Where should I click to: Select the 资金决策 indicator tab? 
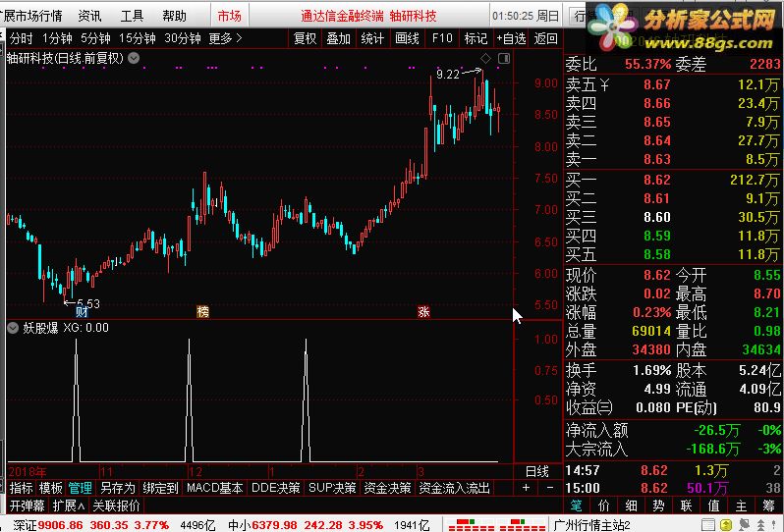click(x=387, y=488)
